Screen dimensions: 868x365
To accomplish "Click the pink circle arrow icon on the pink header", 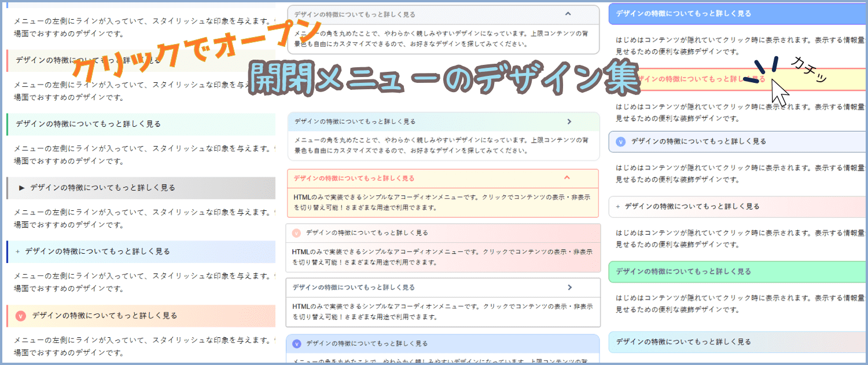I will tap(297, 233).
